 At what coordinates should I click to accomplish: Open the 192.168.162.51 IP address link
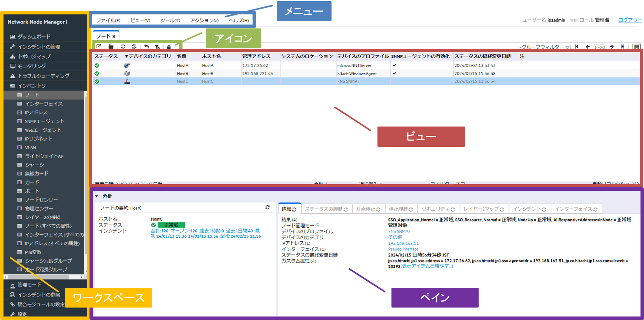point(403,243)
